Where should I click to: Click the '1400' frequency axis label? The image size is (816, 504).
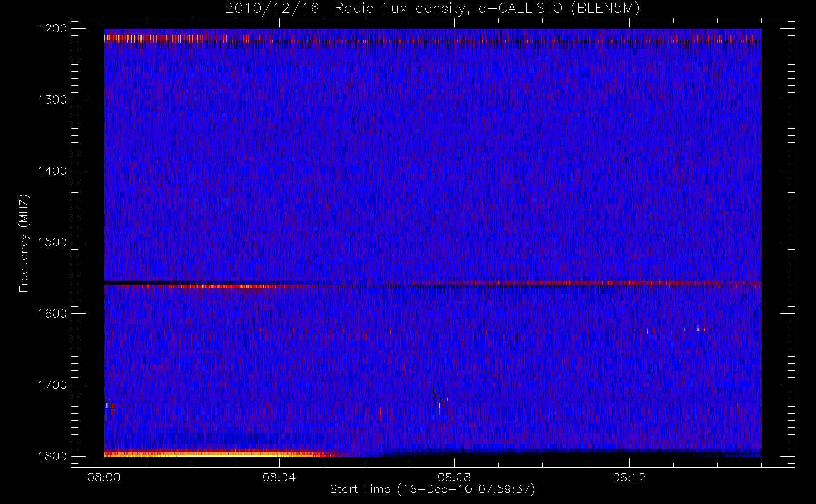[x=52, y=171]
